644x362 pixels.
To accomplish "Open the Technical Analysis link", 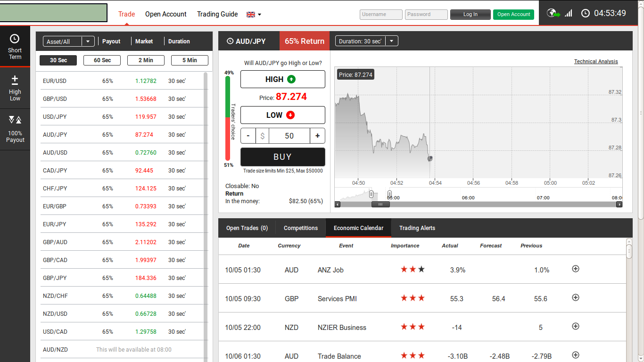I will 596,61.
